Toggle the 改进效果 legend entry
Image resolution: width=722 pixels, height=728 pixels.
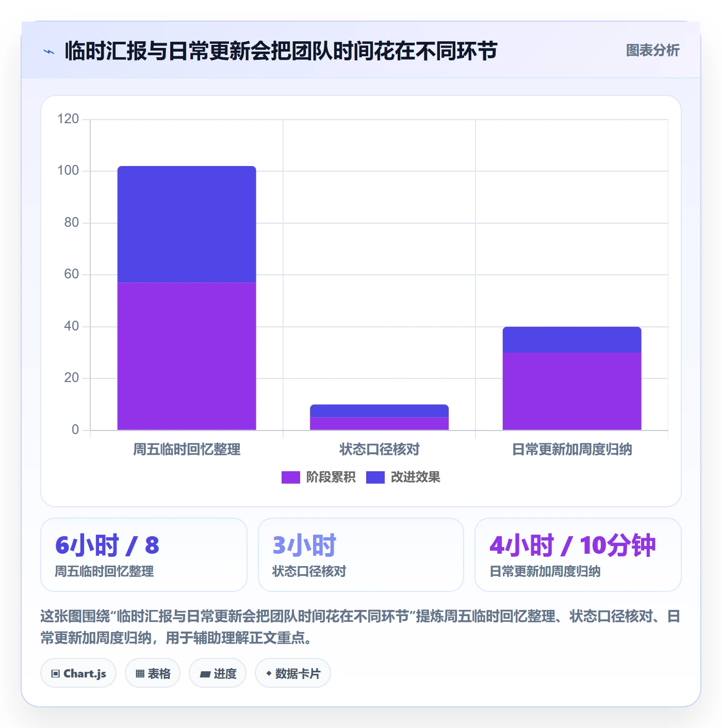[x=403, y=477]
